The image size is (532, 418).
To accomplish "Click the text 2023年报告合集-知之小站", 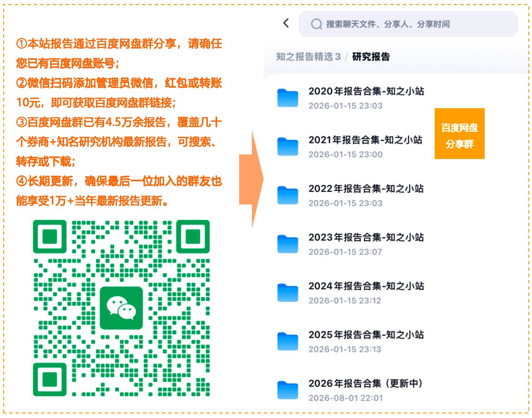I will (x=366, y=237).
